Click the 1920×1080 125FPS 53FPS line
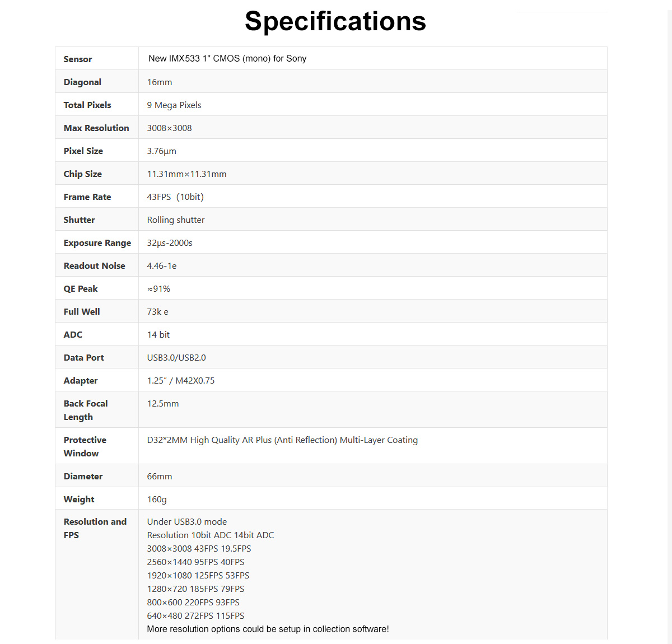The image size is (672, 644). coord(198,576)
